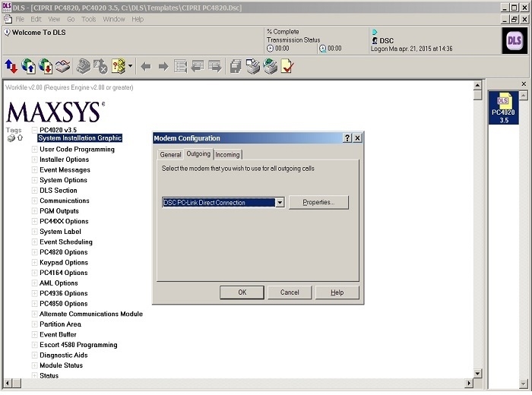Viewport: 532px width, 395px height.
Task: Open the DSC PC-Link Direct Connection dropdown
Action: (280, 202)
